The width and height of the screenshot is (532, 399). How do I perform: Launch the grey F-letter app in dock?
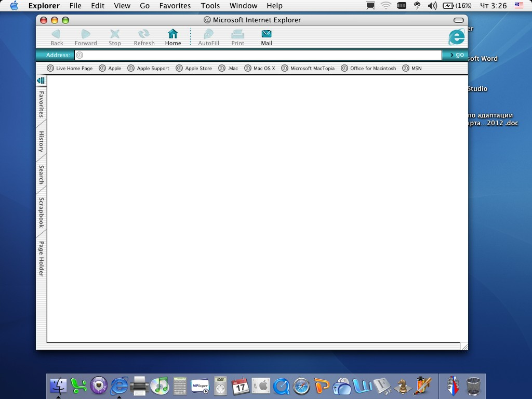382,386
